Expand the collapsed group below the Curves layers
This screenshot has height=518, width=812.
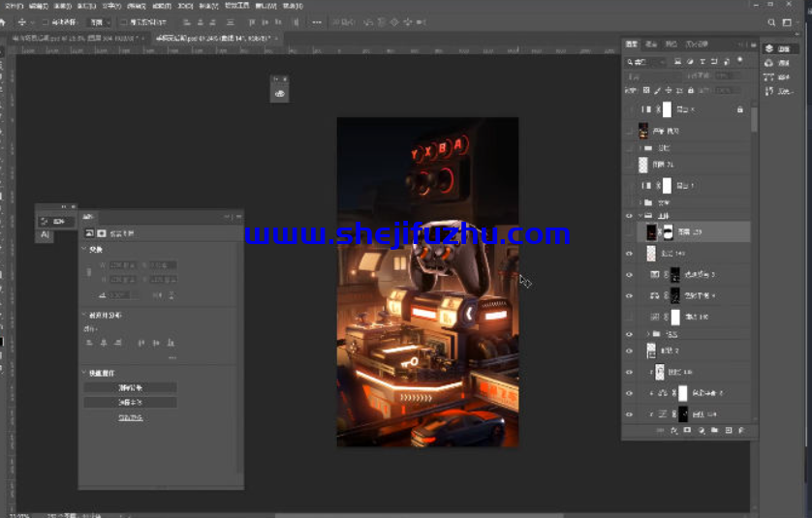pyautogui.click(x=648, y=334)
